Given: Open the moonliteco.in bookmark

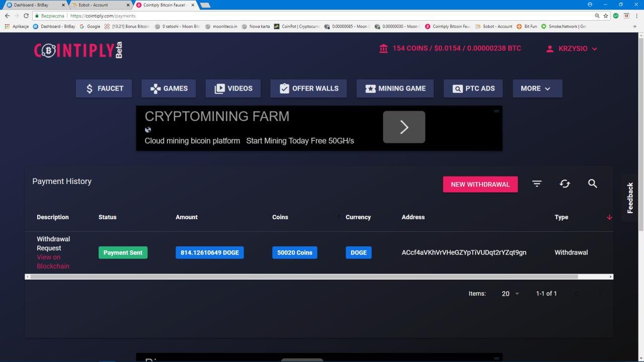Looking at the screenshot, I should (221, 26).
